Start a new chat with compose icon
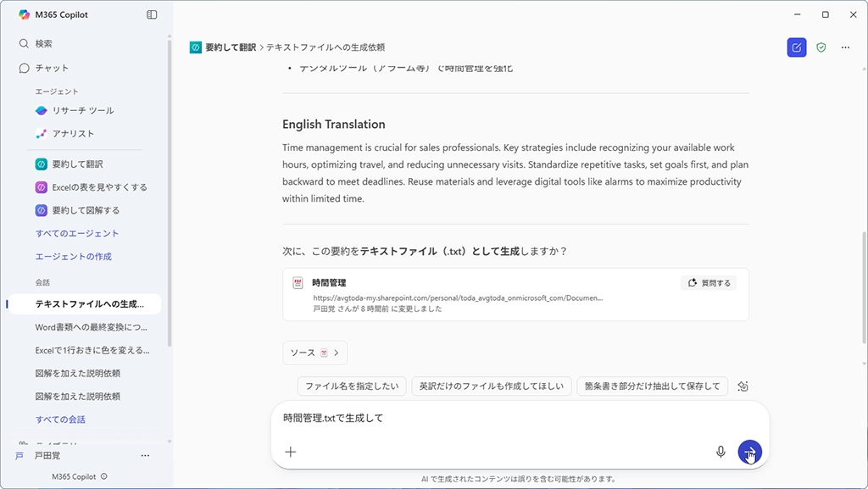868x489 pixels. coord(796,47)
